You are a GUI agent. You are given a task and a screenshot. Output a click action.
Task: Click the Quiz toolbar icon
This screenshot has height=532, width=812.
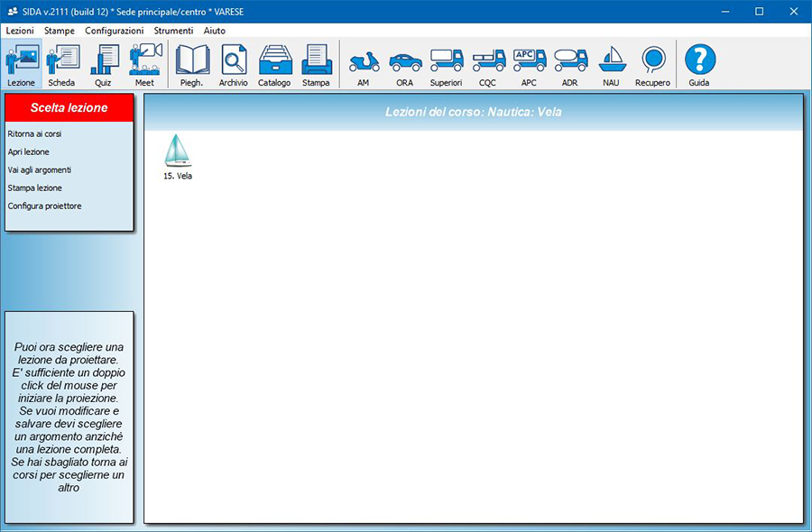(104, 63)
